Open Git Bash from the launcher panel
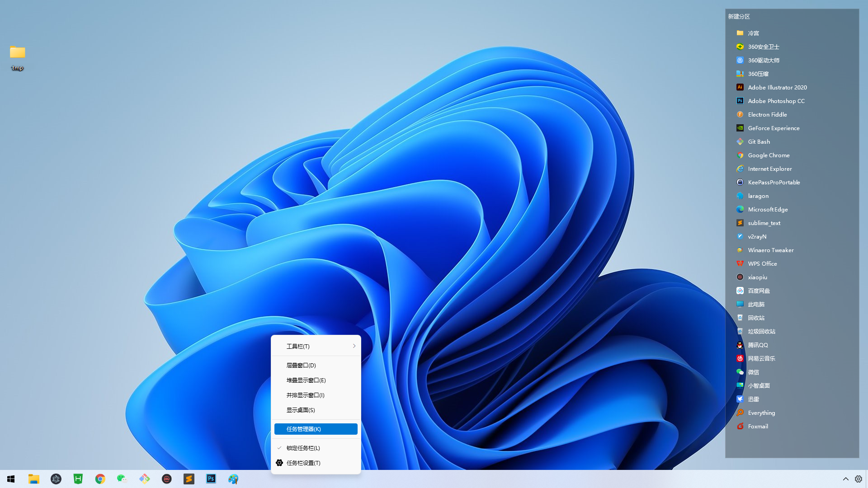 [758, 141]
